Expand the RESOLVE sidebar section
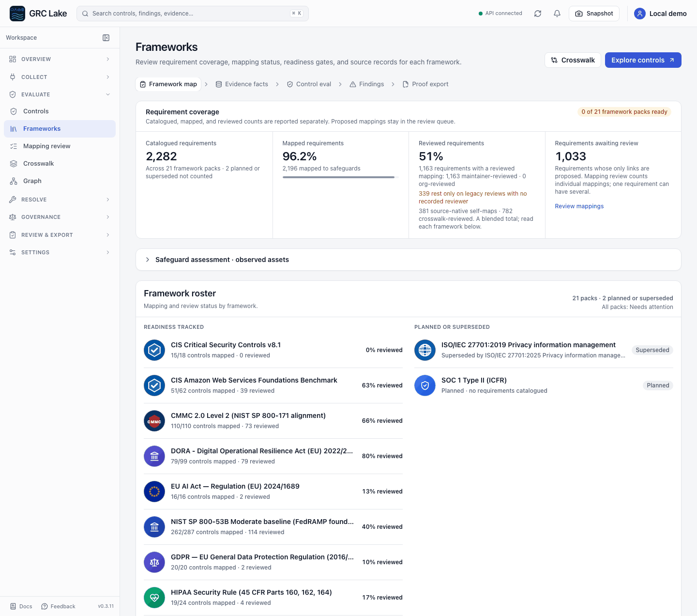The height and width of the screenshot is (616, 697). tap(60, 200)
